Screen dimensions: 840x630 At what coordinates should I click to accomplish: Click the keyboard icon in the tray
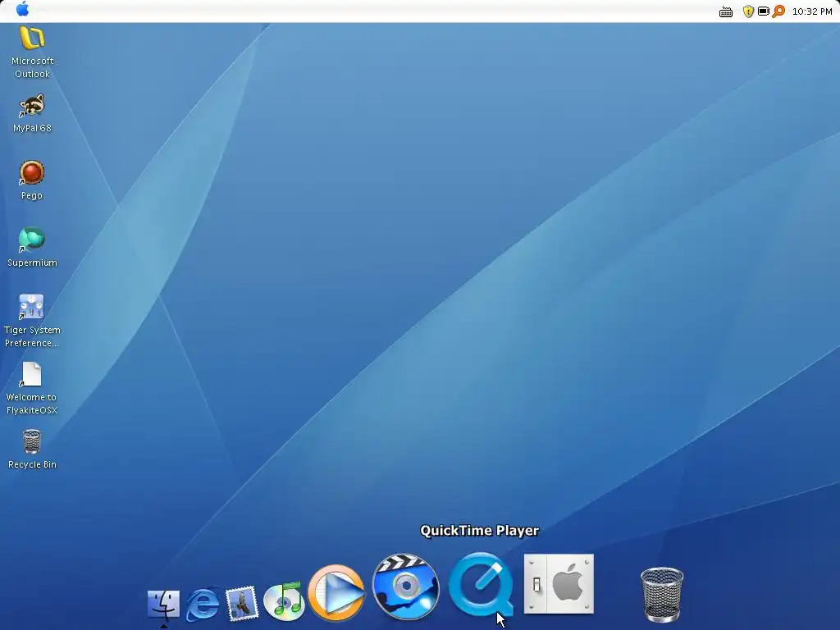[x=726, y=11]
